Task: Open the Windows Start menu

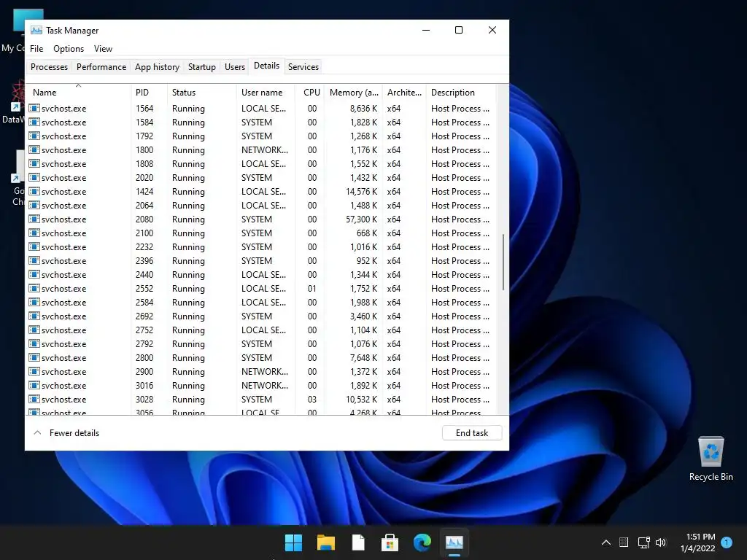Action: click(293, 542)
